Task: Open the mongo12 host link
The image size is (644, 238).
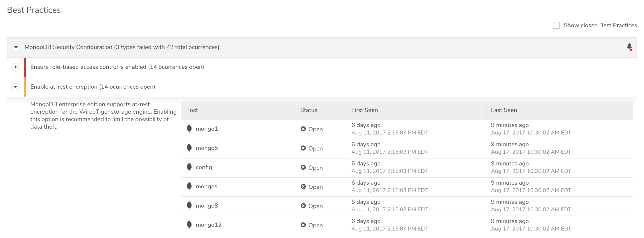Action: pos(209,225)
